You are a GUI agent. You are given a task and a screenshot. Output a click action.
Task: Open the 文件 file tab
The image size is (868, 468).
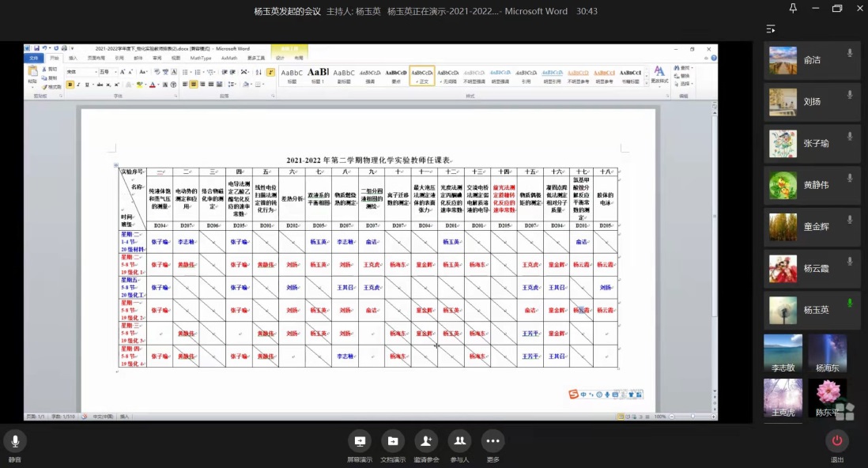point(33,58)
